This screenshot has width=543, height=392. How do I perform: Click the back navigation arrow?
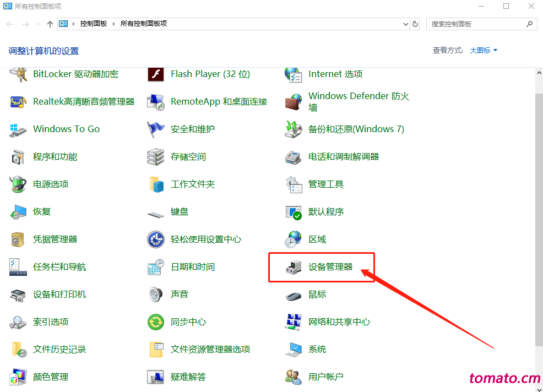(10, 24)
